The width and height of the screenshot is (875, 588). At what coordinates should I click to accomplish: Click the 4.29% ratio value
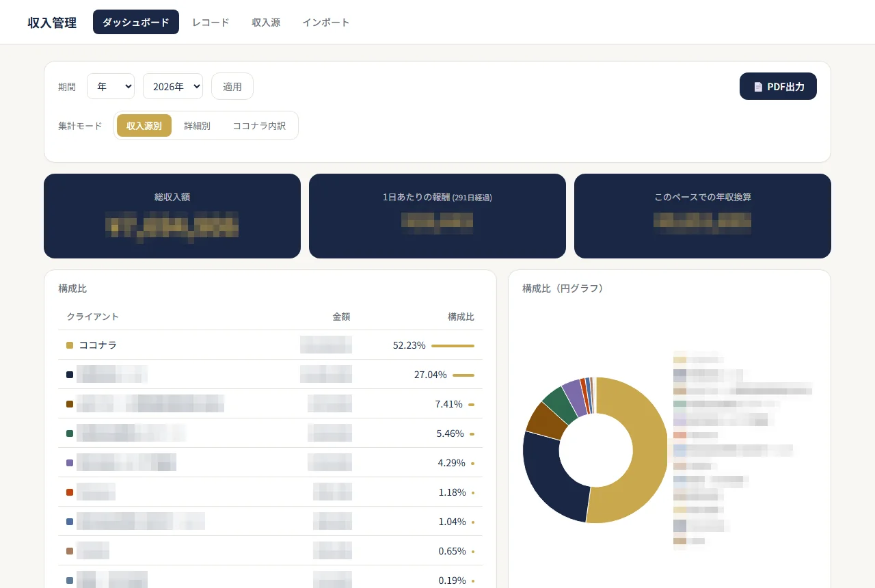(x=452, y=463)
